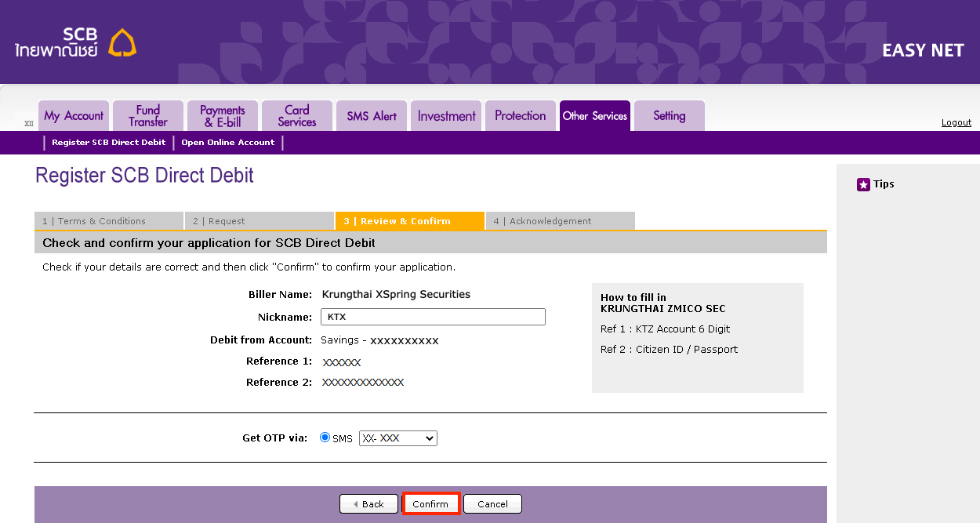Open the Investment tab
This screenshot has width=980, height=523.
click(446, 116)
